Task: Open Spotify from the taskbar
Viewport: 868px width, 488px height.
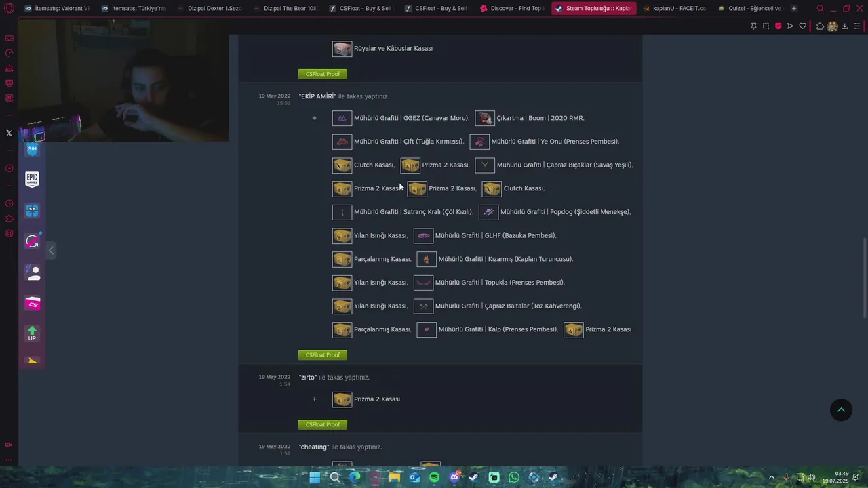Action: pyautogui.click(x=434, y=477)
